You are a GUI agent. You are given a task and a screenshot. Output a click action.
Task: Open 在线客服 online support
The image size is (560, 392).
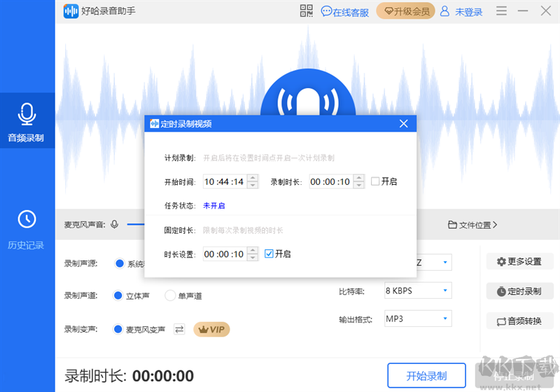click(344, 12)
